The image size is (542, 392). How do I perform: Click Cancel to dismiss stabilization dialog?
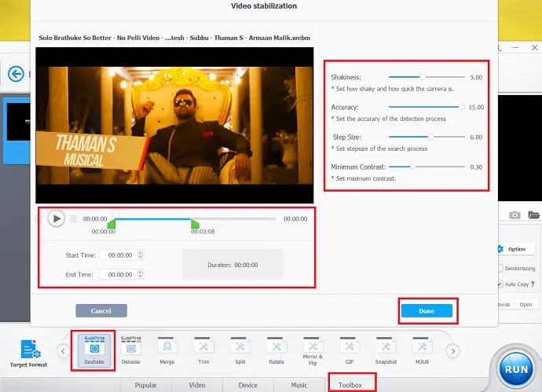[101, 310]
